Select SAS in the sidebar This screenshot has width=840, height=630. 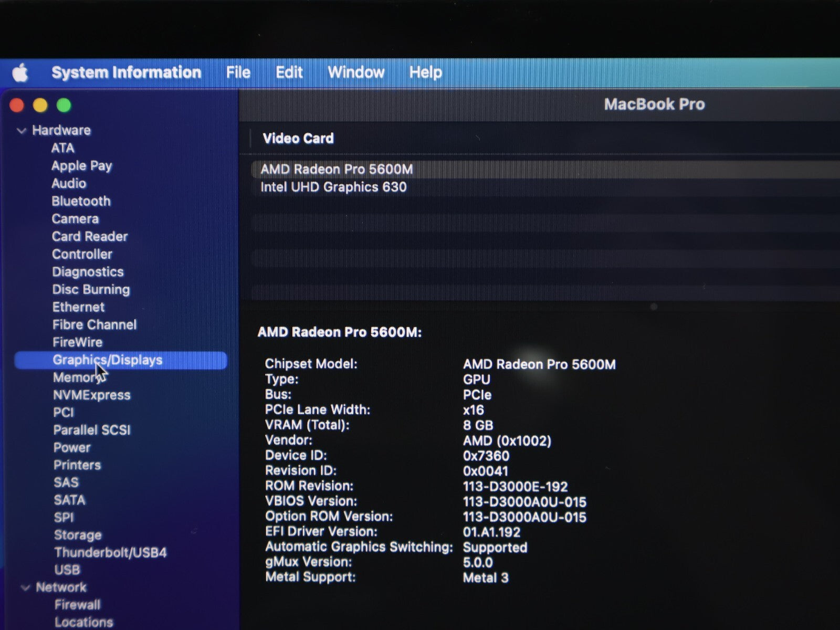coord(66,482)
